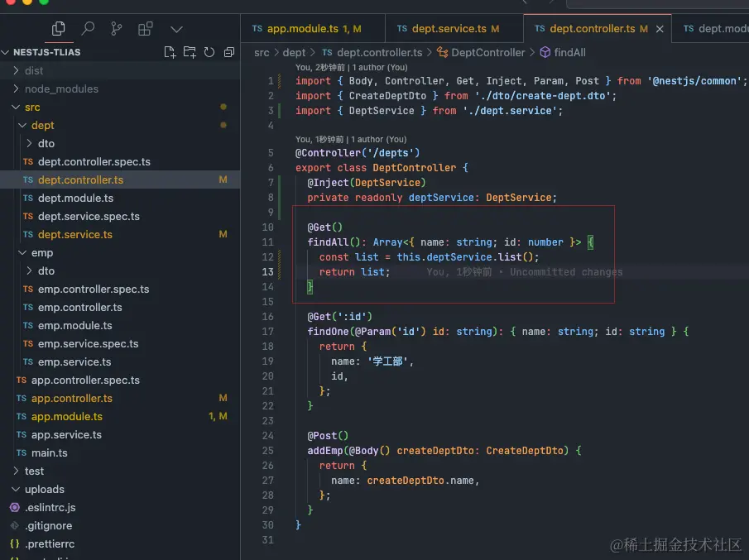Open .gitignore file
749x560 pixels.
48,525
